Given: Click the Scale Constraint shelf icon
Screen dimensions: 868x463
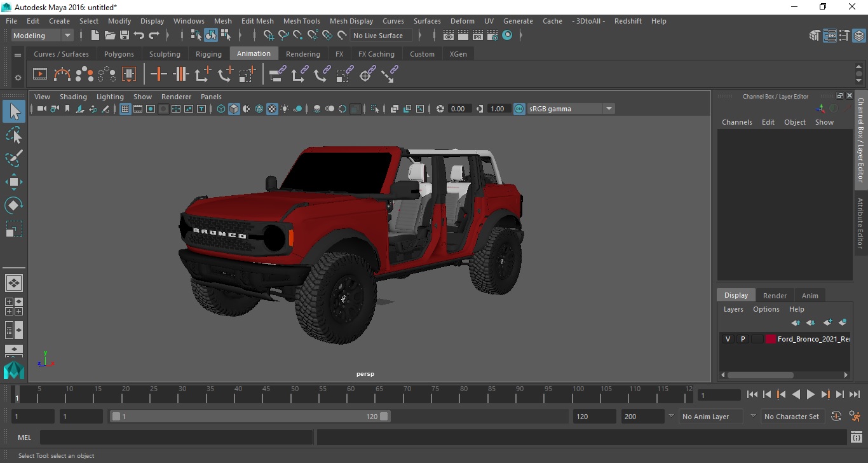Looking at the screenshot, I should point(344,74).
